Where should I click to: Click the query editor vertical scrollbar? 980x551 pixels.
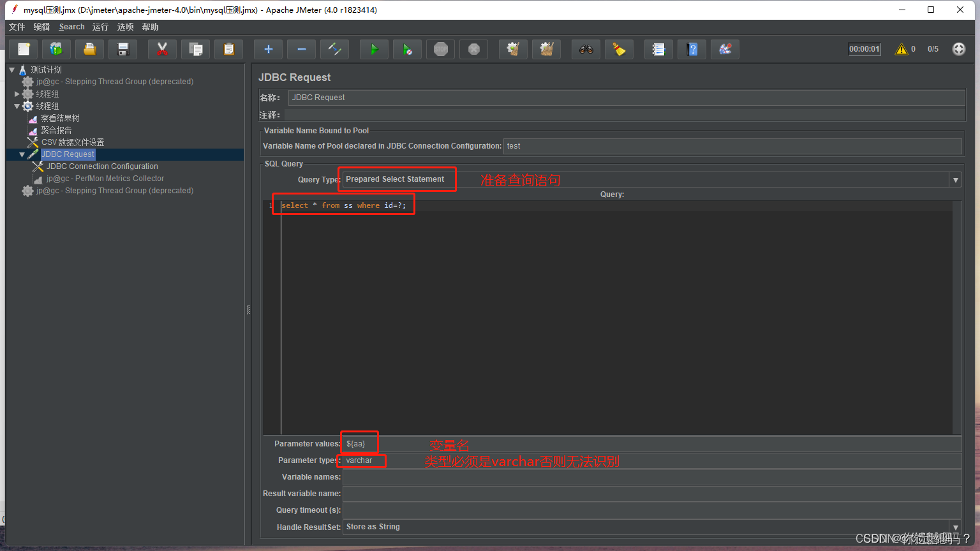coord(957,318)
